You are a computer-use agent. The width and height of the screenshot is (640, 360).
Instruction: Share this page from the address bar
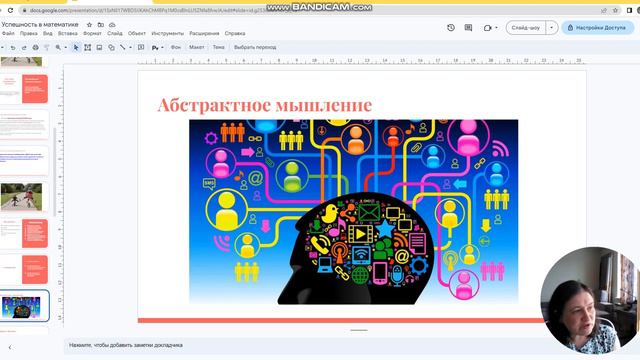pyautogui.click(x=604, y=10)
